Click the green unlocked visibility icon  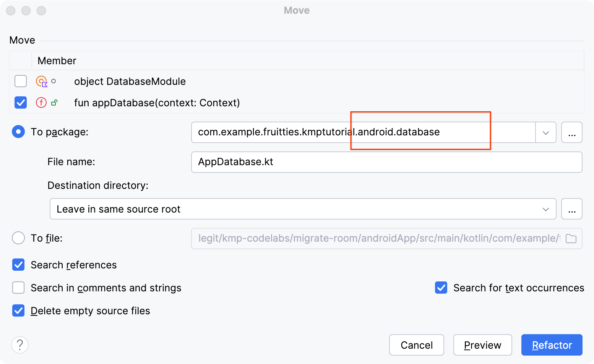coord(54,102)
